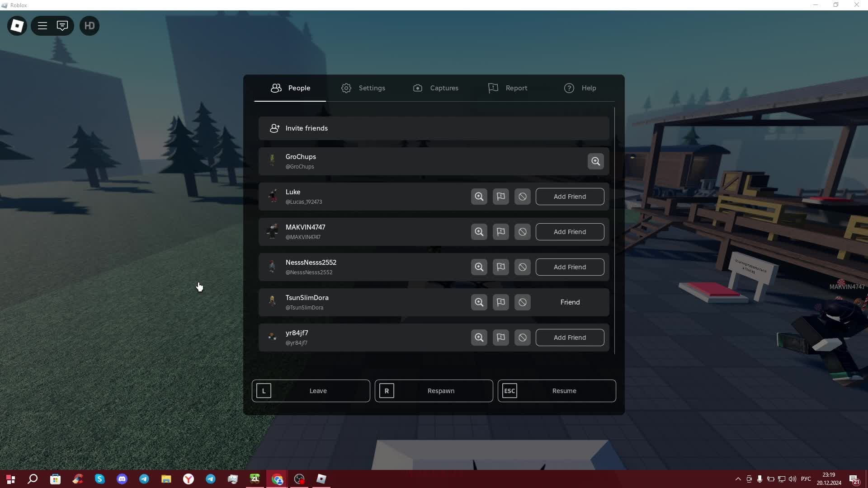This screenshot has width=868, height=488.
Task: Open the Settings tab
Action: pos(363,88)
